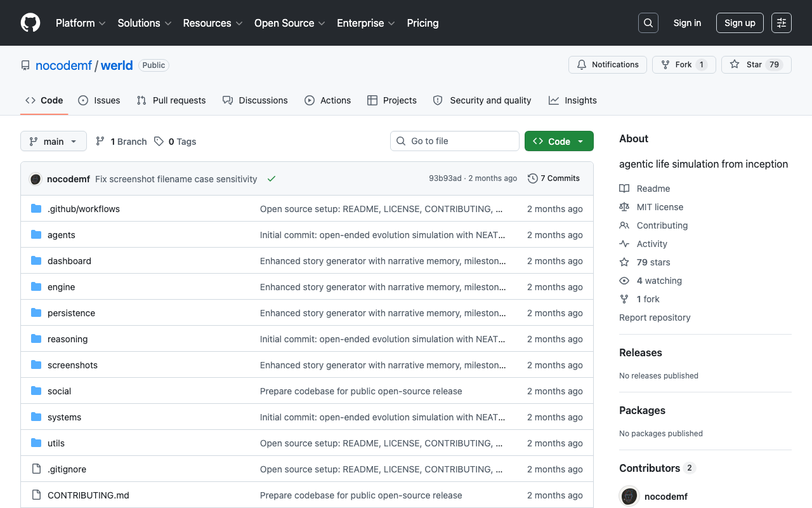Image resolution: width=812 pixels, height=508 pixels.
Task: Go to the GitHub homepage logo
Action: point(30,23)
